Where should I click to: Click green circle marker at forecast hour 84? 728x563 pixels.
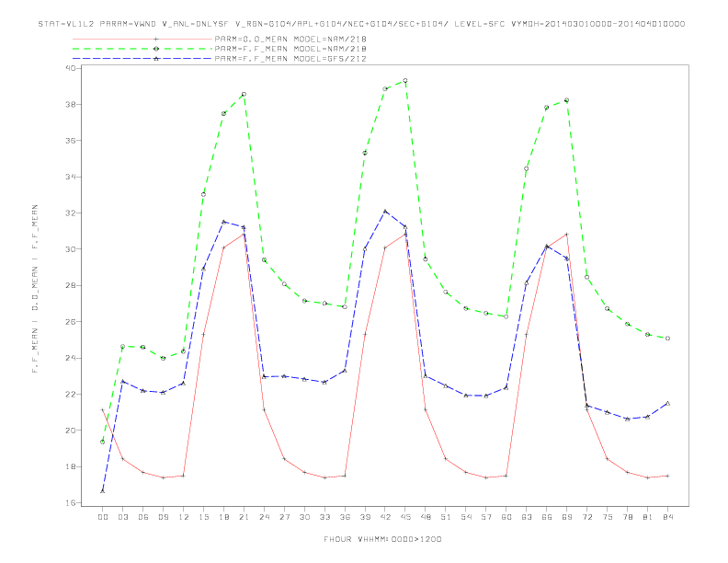667,339
